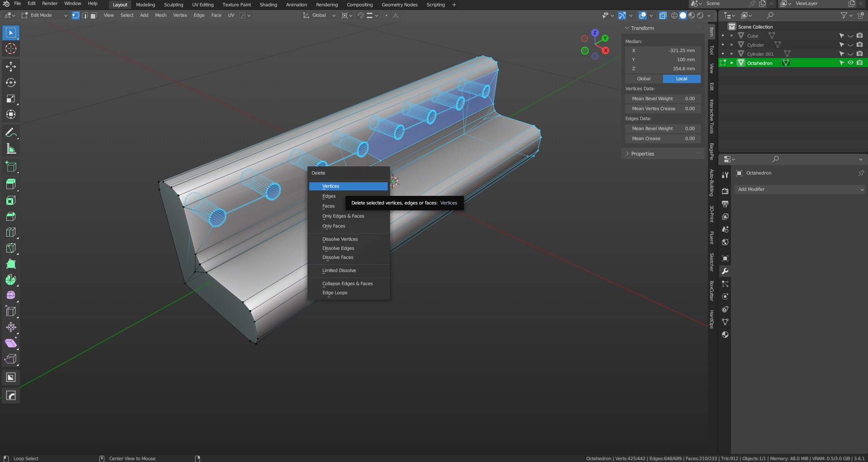868x462 pixels.
Task: Activate the Loop Cut tool
Action: tap(11, 232)
